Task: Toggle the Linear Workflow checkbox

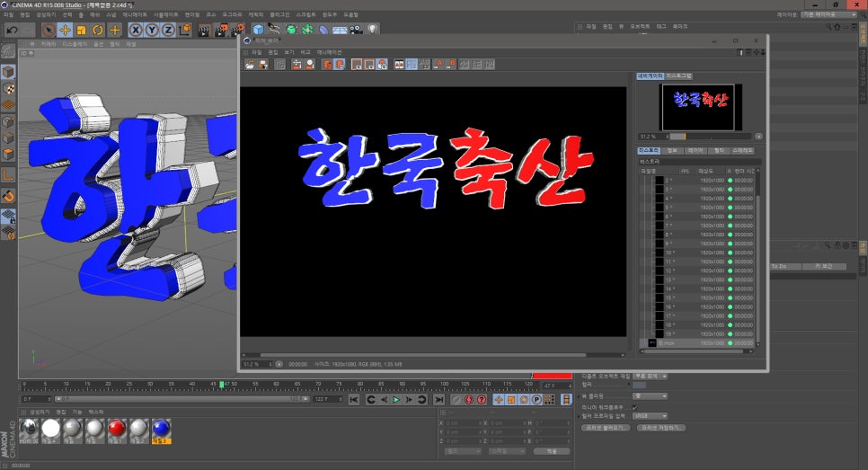Action: [634, 407]
